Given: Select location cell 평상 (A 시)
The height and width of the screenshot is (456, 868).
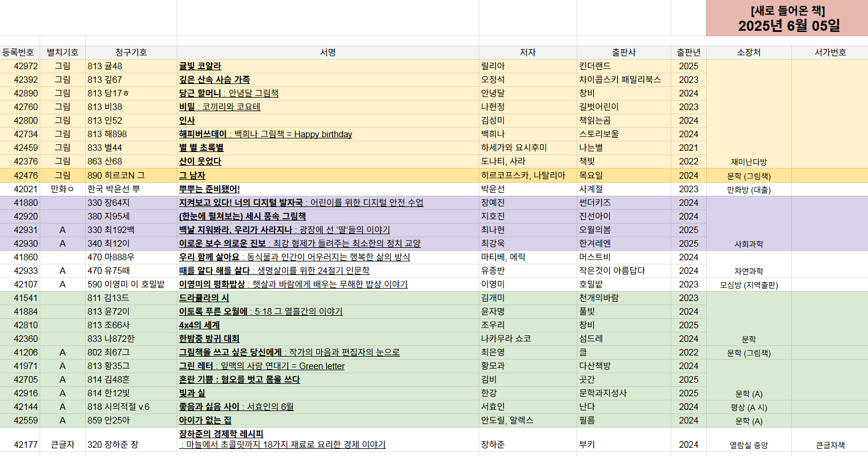Looking at the screenshot, I should tap(749, 407).
